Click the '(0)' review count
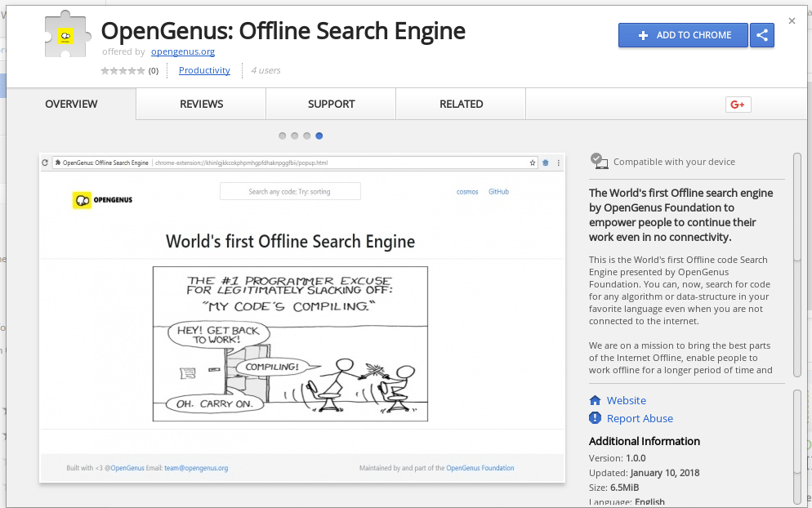The height and width of the screenshot is (508, 812). click(x=154, y=71)
